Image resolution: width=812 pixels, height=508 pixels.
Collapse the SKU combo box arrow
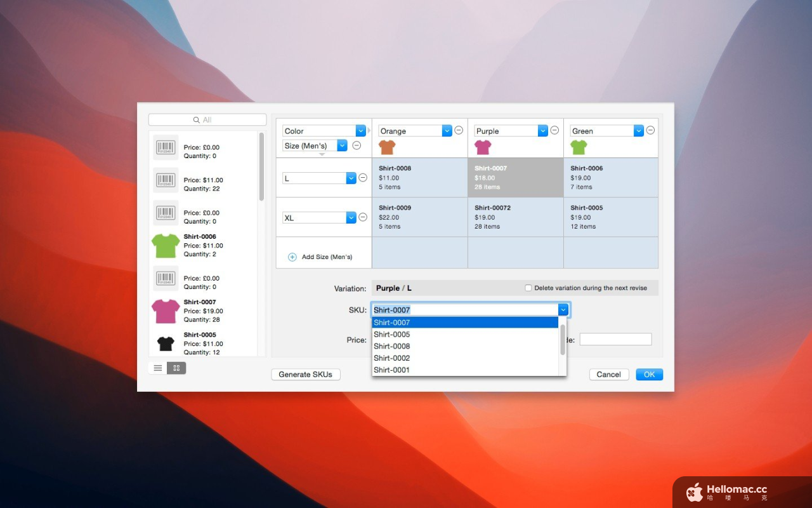563,309
